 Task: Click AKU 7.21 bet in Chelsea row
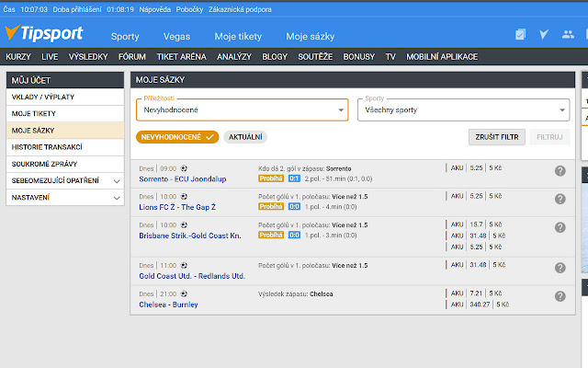(x=474, y=293)
